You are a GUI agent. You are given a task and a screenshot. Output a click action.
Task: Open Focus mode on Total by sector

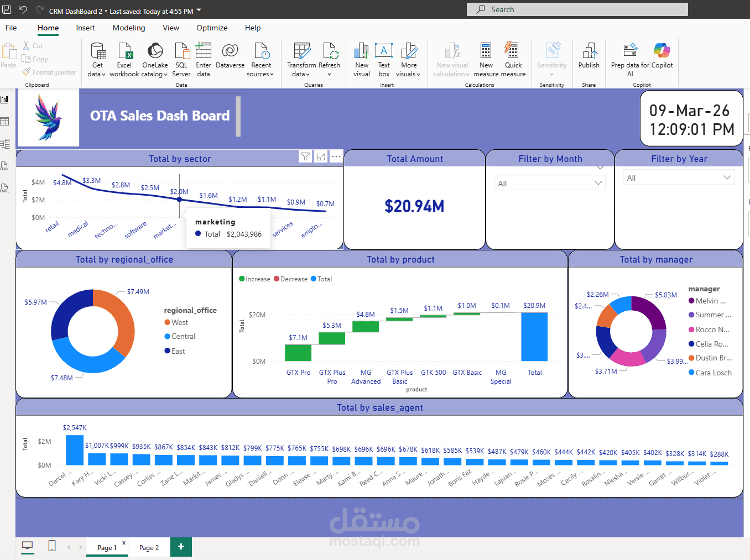tap(321, 157)
